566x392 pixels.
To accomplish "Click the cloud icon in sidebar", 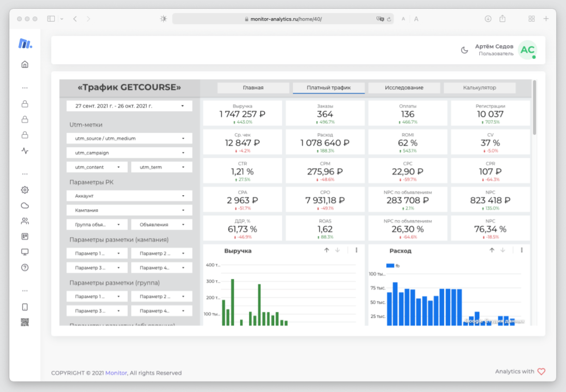I will pyautogui.click(x=25, y=206).
